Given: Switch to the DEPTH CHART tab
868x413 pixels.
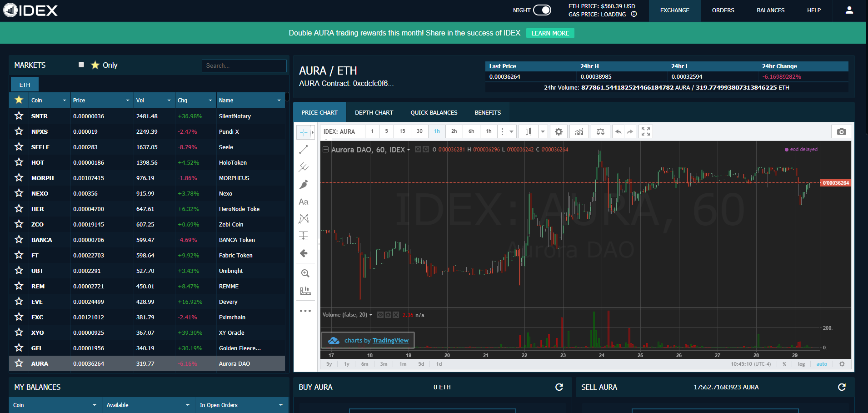Looking at the screenshot, I should [x=374, y=112].
